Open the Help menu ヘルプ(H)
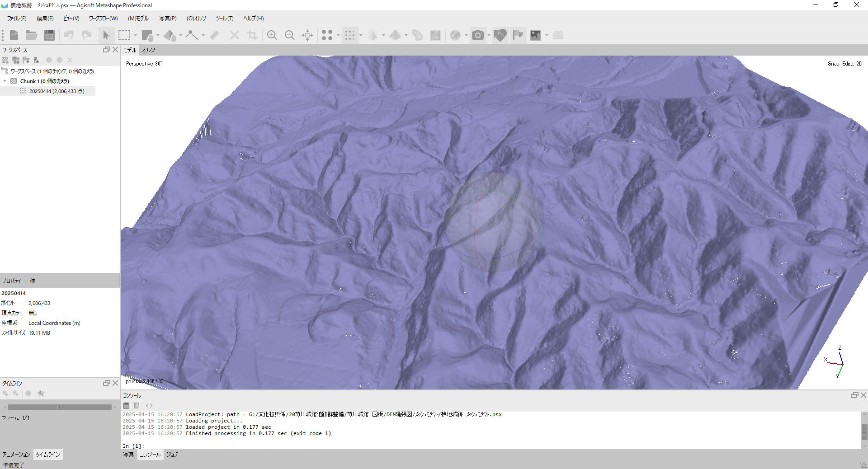868x469 pixels. [253, 19]
